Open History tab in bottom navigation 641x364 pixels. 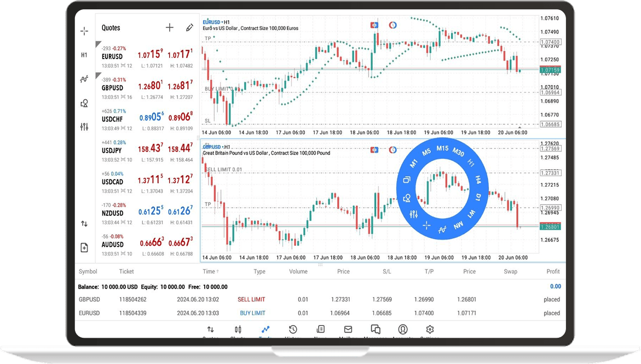coord(293,331)
